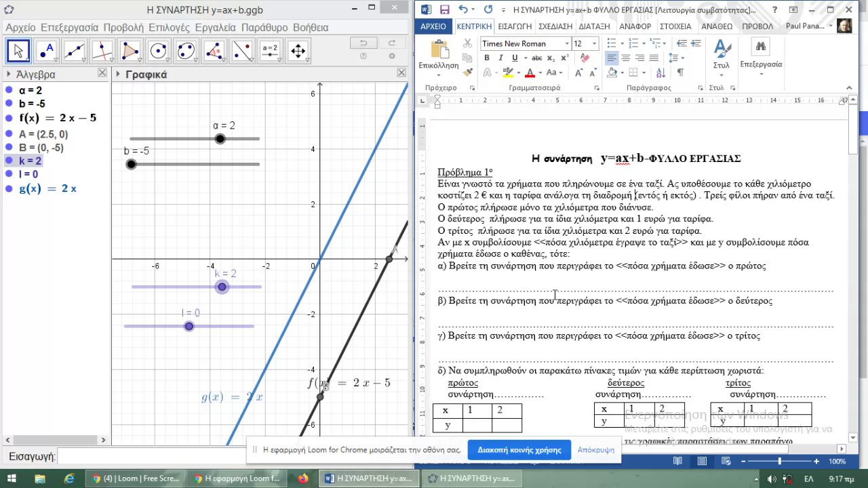This screenshot has height=488, width=868.
Task: Select the Point tool in GeoGebra
Action: click(46, 51)
